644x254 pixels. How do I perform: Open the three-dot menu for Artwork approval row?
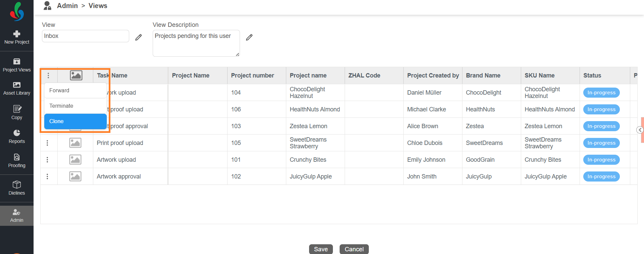tap(47, 176)
